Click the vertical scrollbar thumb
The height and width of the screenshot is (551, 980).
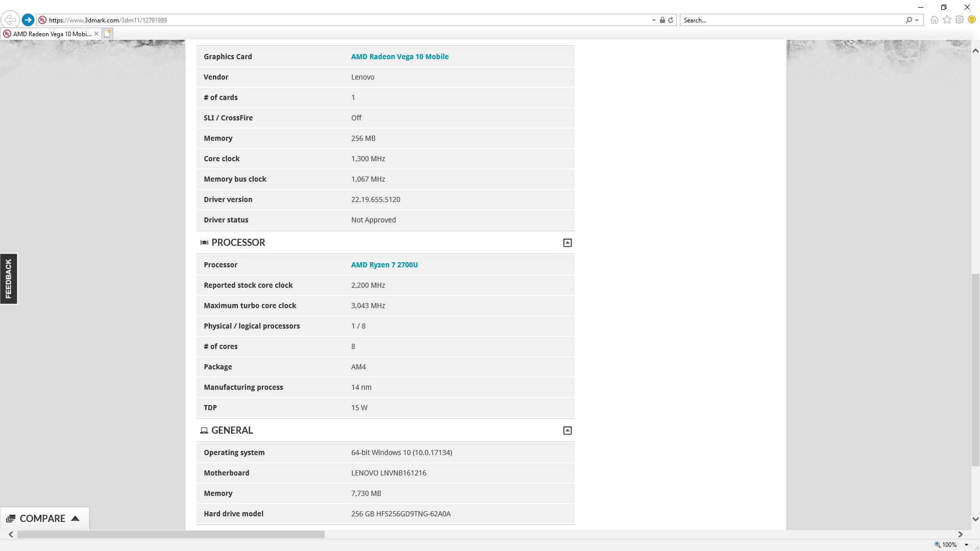[975, 370]
